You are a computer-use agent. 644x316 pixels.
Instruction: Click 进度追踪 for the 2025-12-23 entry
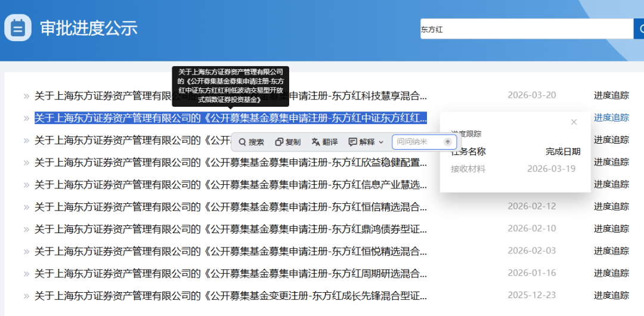pos(611,296)
